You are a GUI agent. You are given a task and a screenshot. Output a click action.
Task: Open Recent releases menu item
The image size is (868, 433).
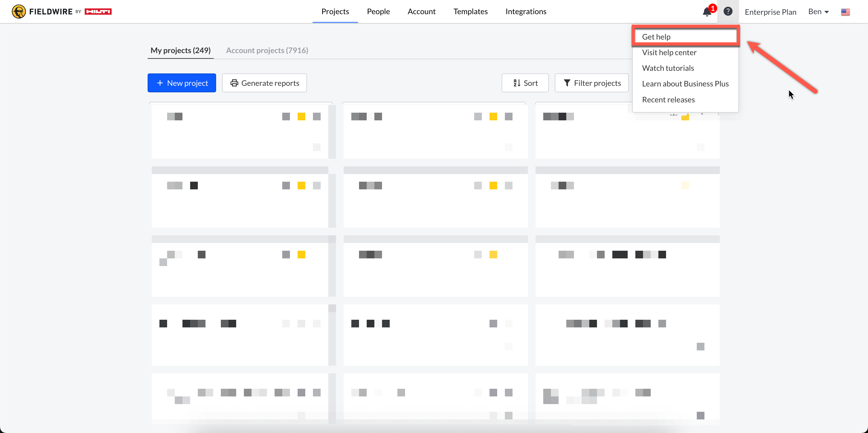pyautogui.click(x=668, y=100)
